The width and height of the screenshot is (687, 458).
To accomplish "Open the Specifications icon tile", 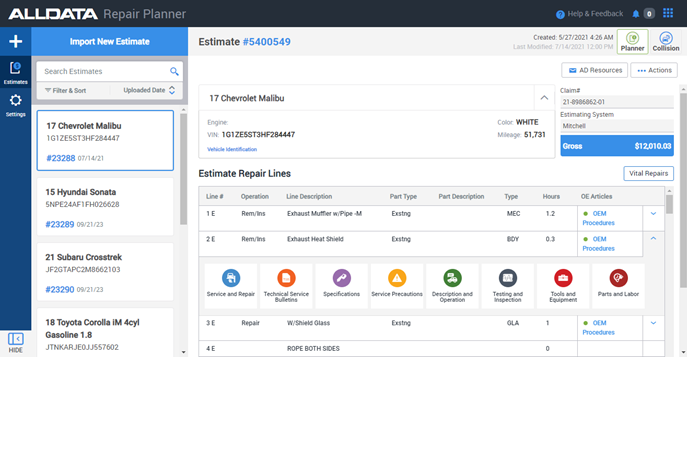I will (342, 278).
